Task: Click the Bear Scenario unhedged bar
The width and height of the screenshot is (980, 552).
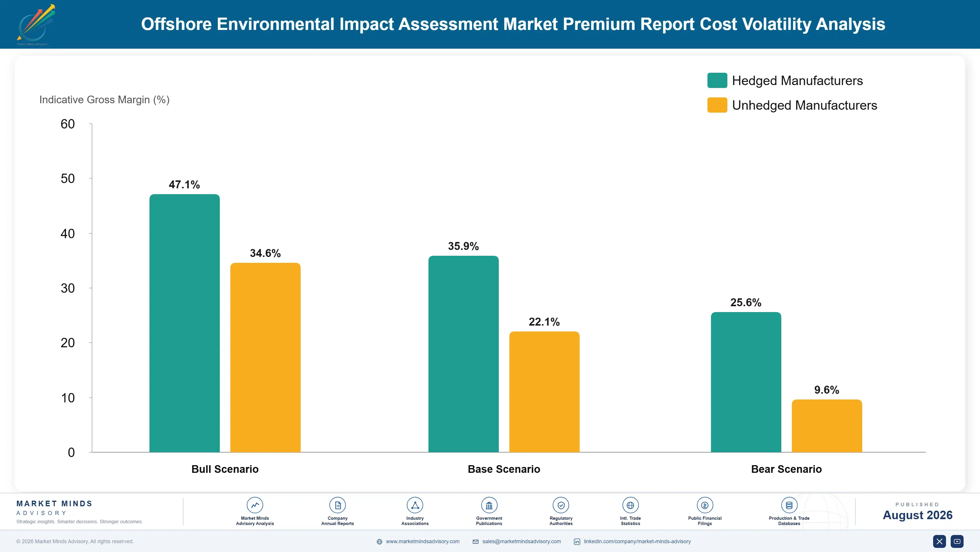Action: coord(827,426)
